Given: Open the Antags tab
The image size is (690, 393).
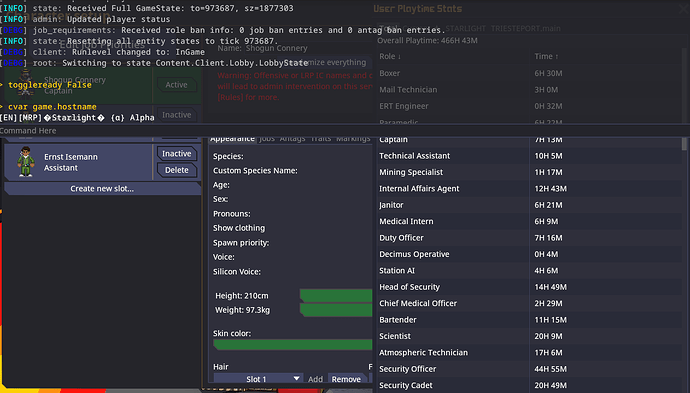Looking at the screenshot, I should [292, 139].
